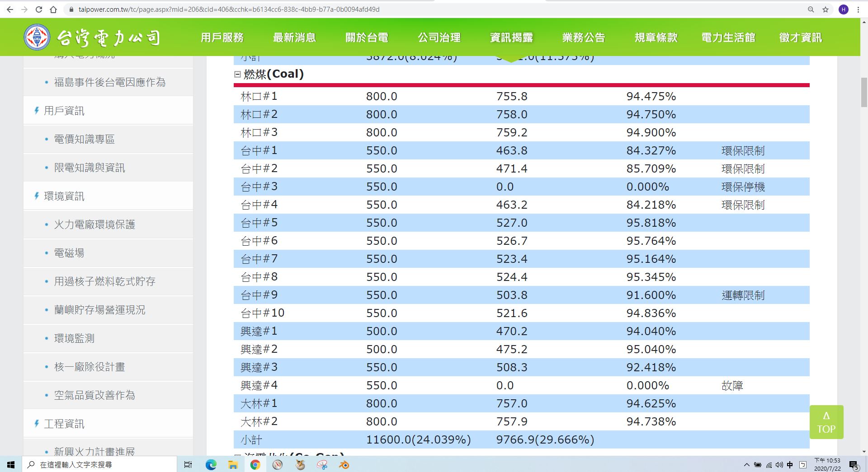Open 最新消息 menu
Viewport: 868px width, 472px height.
pos(294,37)
